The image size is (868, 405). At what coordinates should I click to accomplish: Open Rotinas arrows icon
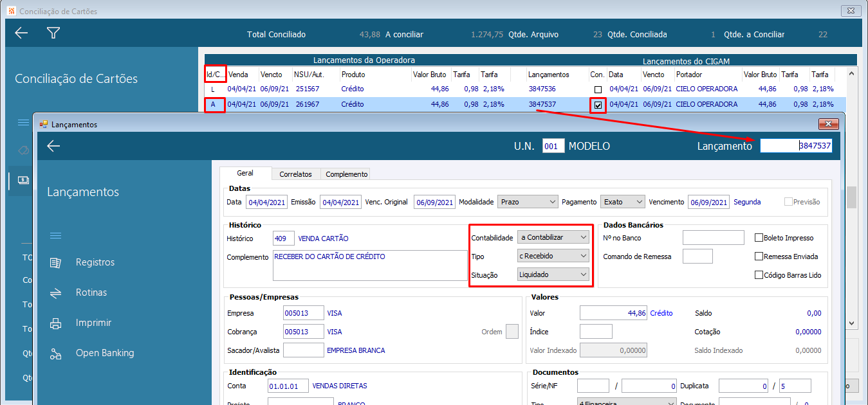[56, 292]
